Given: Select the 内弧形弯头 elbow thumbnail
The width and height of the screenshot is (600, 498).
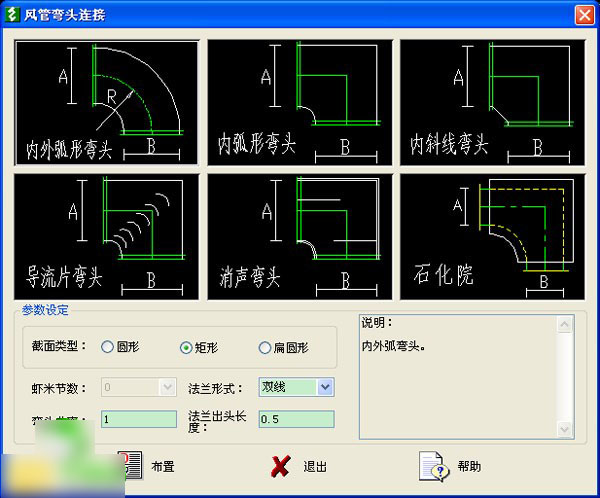Looking at the screenshot, I should pos(300,103).
